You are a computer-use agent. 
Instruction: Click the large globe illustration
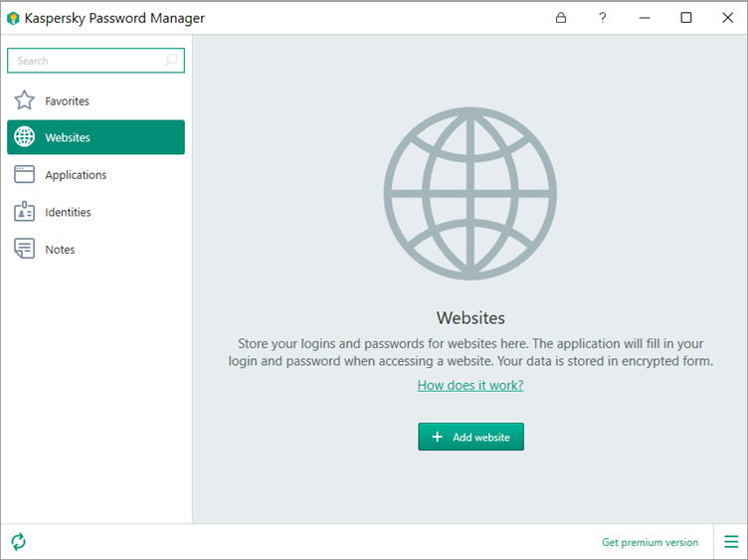(x=470, y=194)
